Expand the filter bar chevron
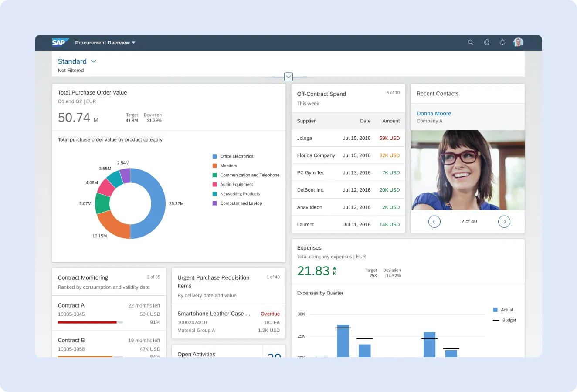Screen dimensions: 577x392 click(x=288, y=77)
